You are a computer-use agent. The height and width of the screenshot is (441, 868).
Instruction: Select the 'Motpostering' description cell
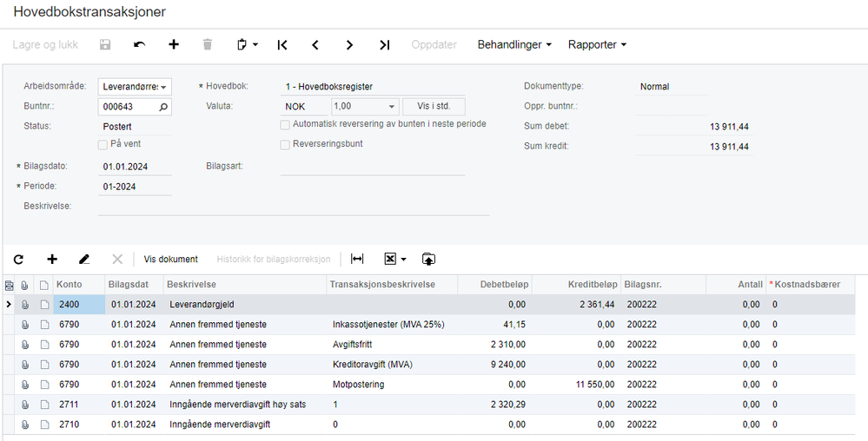click(392, 385)
